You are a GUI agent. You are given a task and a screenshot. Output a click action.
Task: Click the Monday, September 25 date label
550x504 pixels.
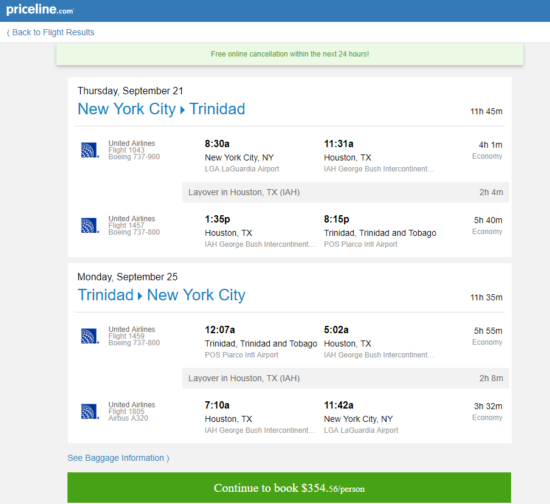coord(127,277)
